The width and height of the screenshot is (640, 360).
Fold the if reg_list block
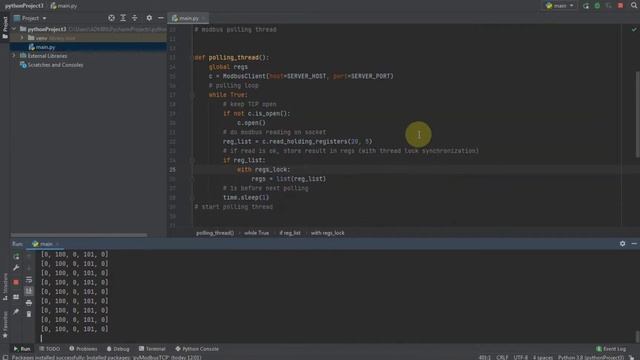point(192,160)
